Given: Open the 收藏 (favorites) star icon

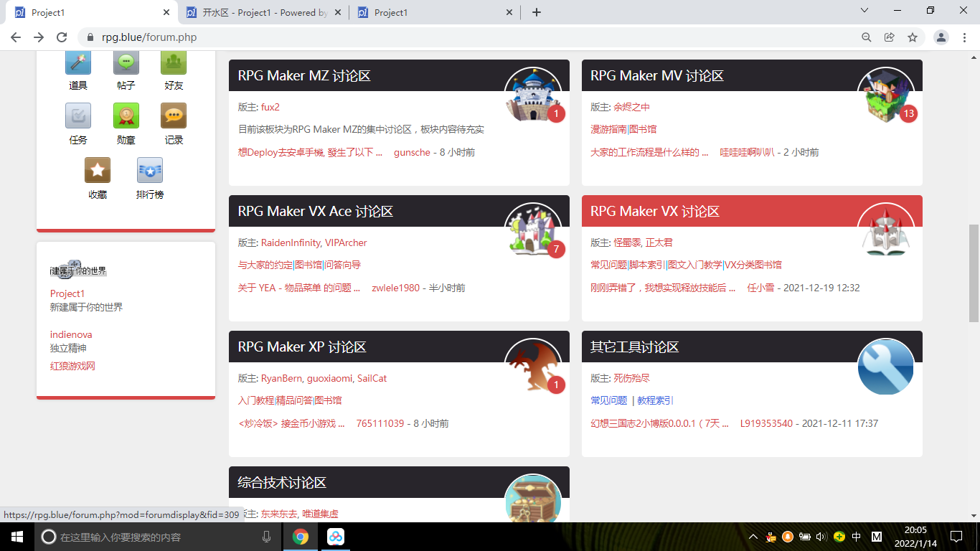Looking at the screenshot, I should pyautogui.click(x=98, y=170).
